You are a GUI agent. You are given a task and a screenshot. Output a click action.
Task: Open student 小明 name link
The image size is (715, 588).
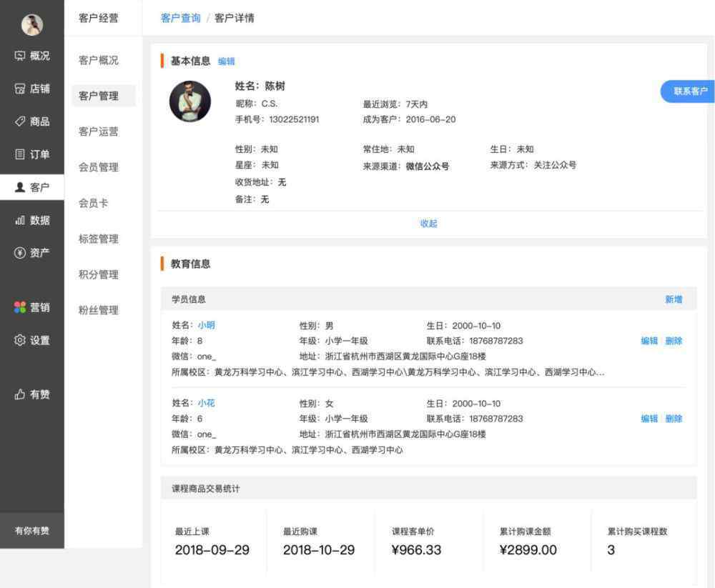pyautogui.click(x=206, y=326)
